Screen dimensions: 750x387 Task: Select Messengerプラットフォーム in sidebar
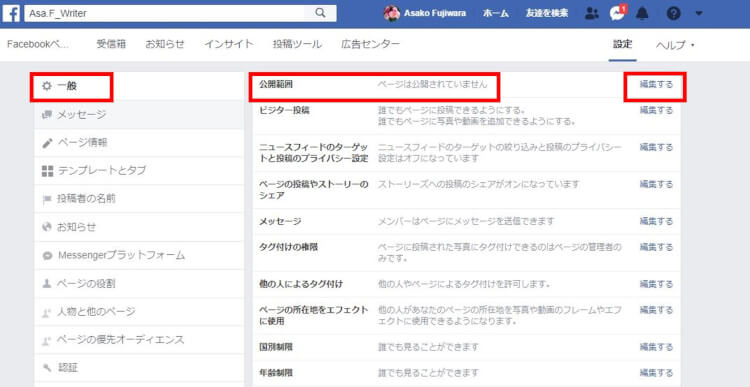tap(139, 255)
